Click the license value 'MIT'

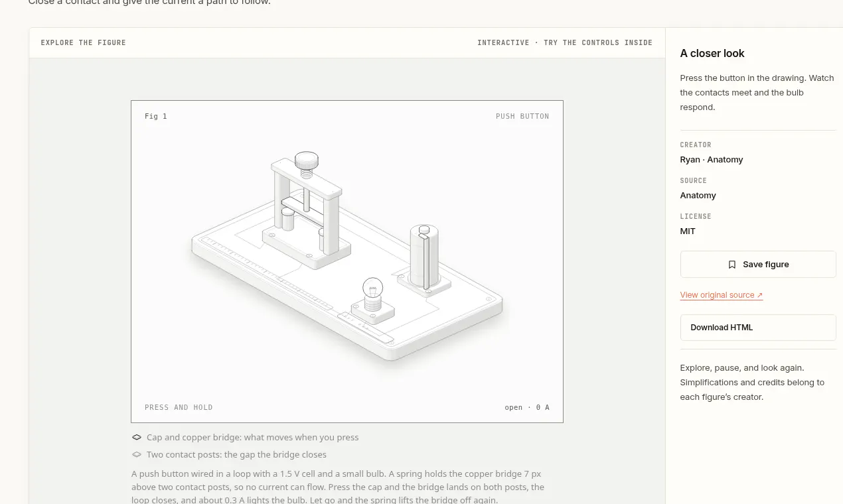[x=688, y=231]
